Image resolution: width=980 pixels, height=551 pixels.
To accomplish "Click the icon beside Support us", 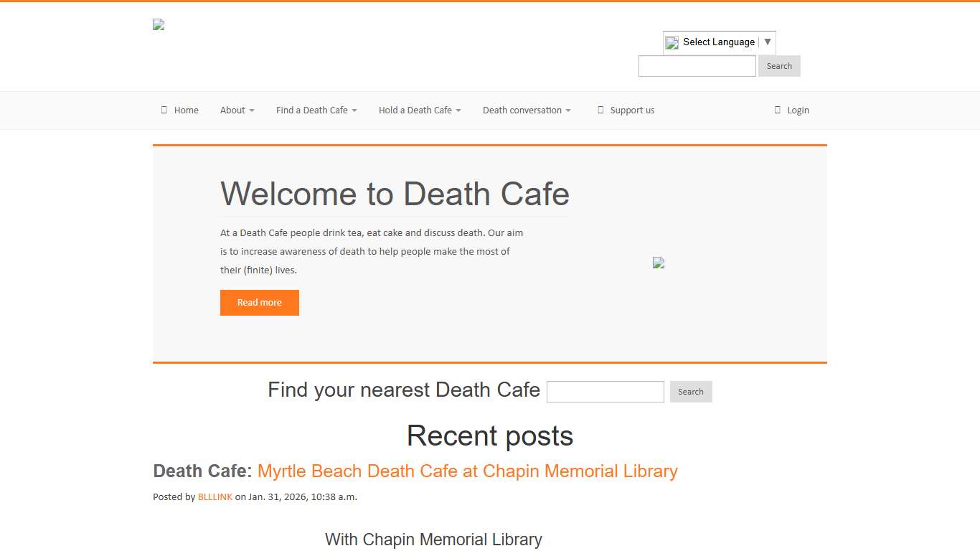I will [x=600, y=110].
